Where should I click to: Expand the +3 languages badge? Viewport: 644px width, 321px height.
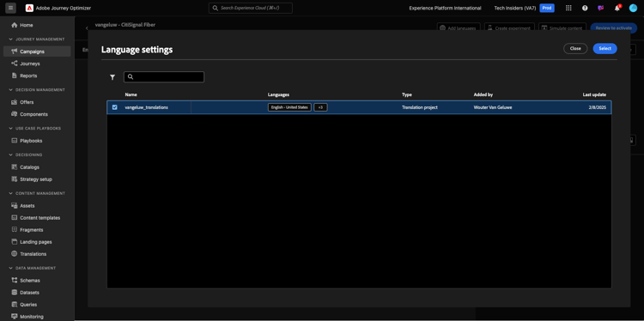pyautogui.click(x=320, y=107)
